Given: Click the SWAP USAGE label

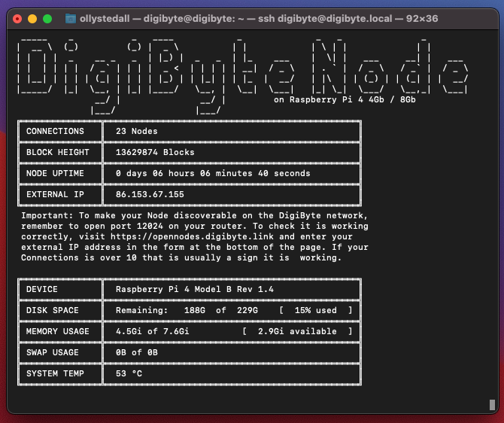Looking at the screenshot, I should [x=53, y=352].
